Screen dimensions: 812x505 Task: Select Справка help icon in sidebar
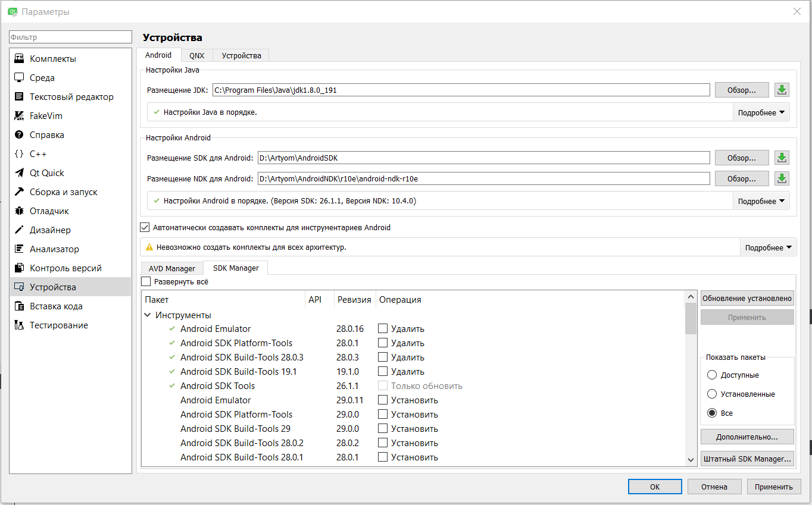19,135
